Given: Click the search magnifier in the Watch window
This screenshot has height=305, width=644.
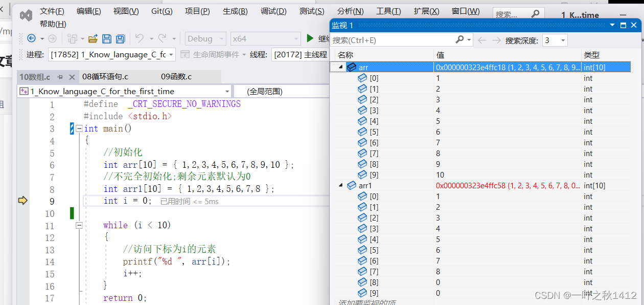Looking at the screenshot, I should [459, 39].
